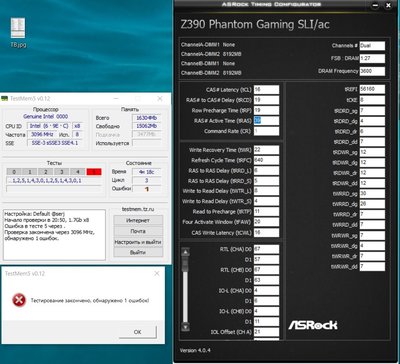Click the ASRock logo
Screen dimensions: 400x364
(x=312, y=325)
